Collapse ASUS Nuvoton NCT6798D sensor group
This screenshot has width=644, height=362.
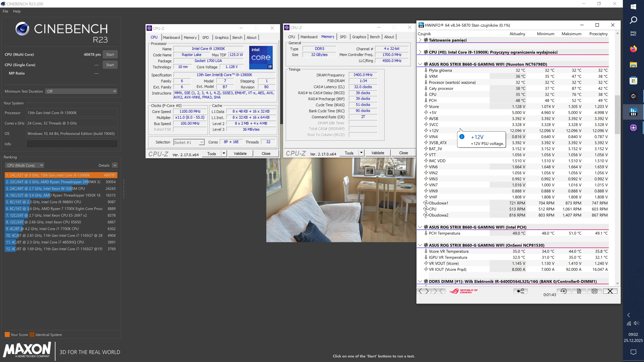(x=420, y=64)
